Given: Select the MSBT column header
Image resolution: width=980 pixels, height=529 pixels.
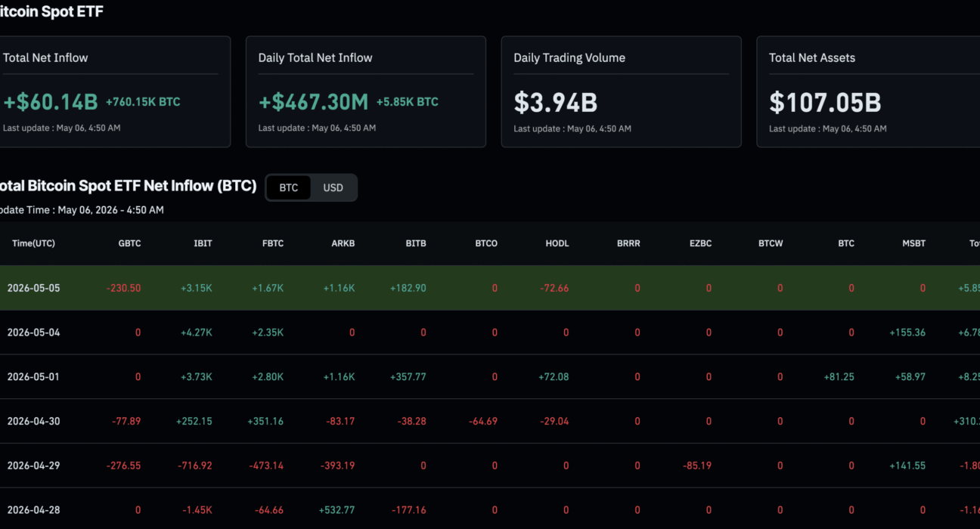Looking at the screenshot, I should tap(913, 243).
